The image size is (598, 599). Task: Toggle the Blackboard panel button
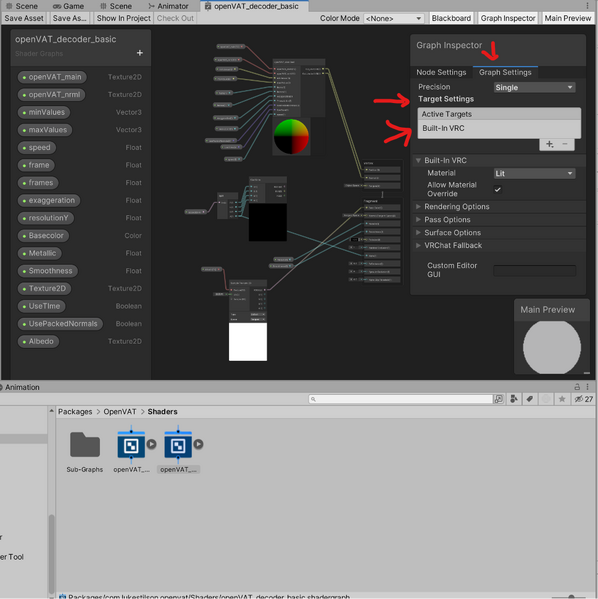point(451,18)
